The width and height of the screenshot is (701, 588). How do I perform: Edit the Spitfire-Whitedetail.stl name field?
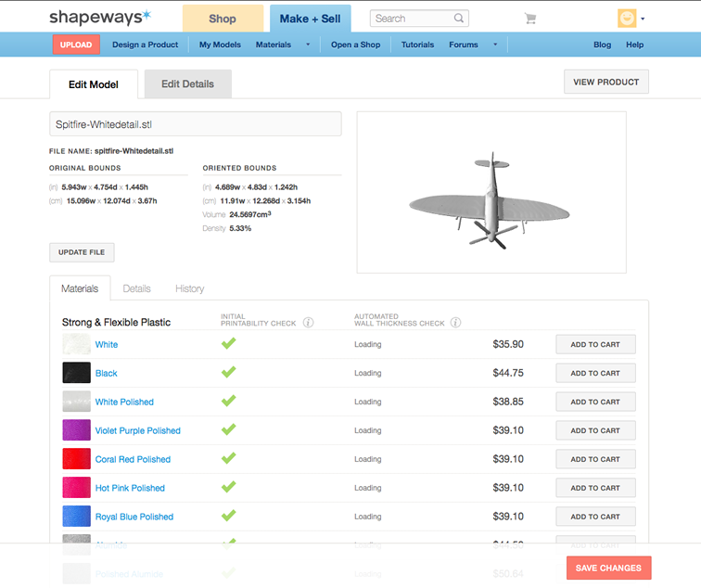coord(196,124)
